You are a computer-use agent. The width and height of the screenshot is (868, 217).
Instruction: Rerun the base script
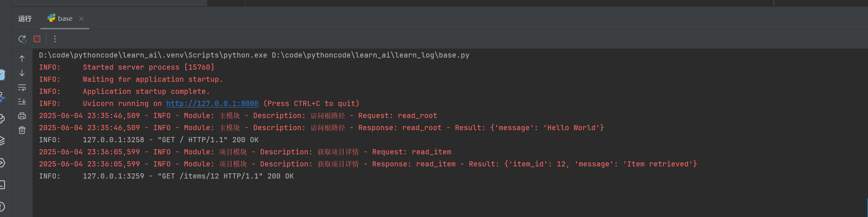click(x=22, y=39)
